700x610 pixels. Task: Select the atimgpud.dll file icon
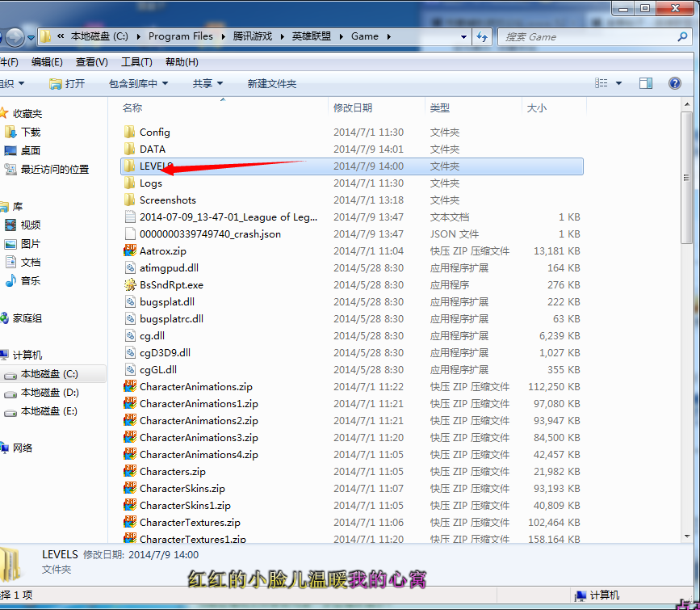(130, 267)
